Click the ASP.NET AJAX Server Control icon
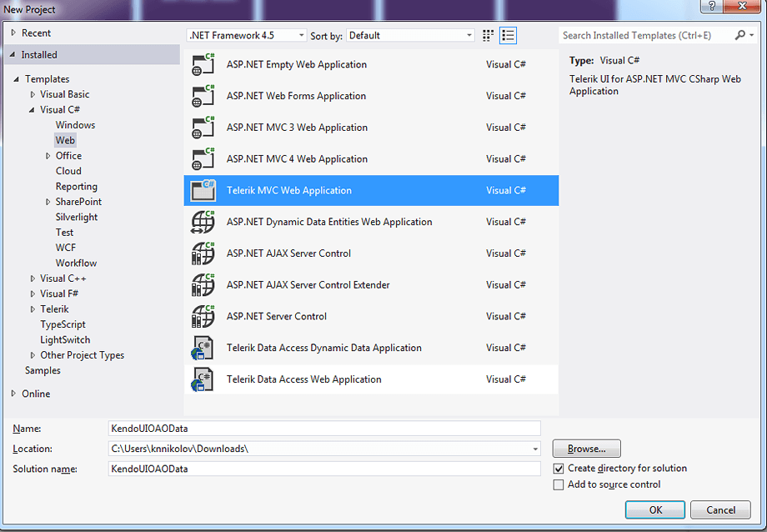Screen dimensions: 767x532 coord(203,253)
